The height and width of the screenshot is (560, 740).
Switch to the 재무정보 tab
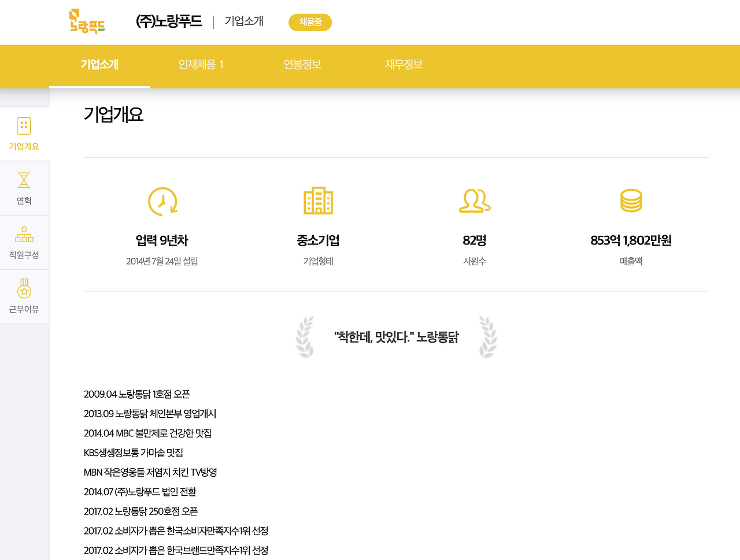(x=403, y=65)
